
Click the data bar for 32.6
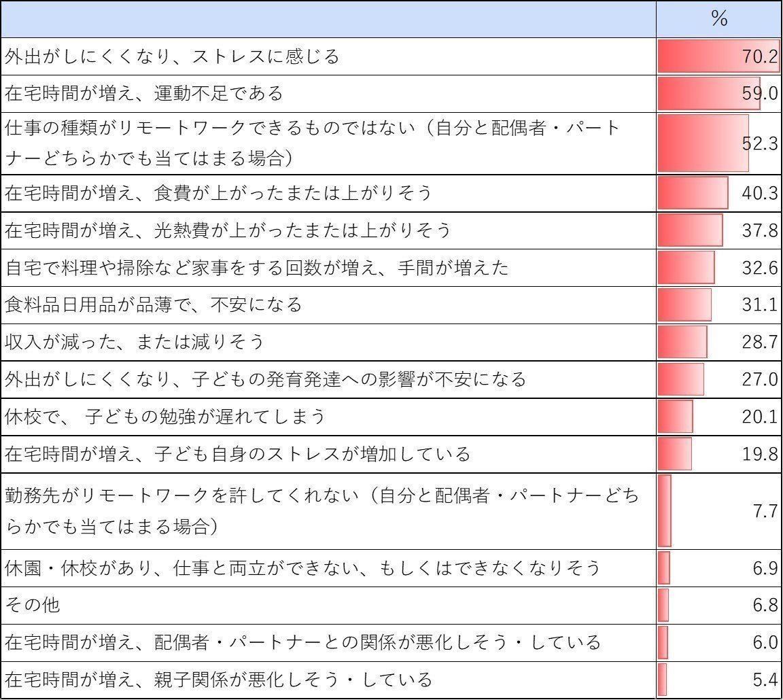pos(686,267)
